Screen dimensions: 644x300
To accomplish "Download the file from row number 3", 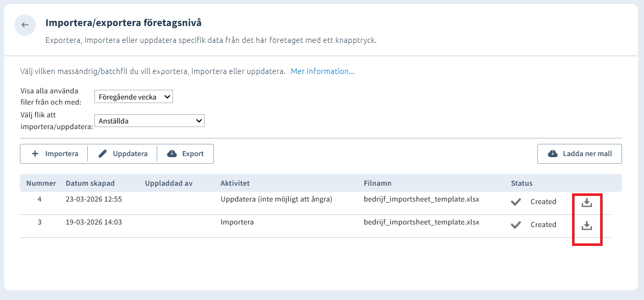I will point(587,225).
